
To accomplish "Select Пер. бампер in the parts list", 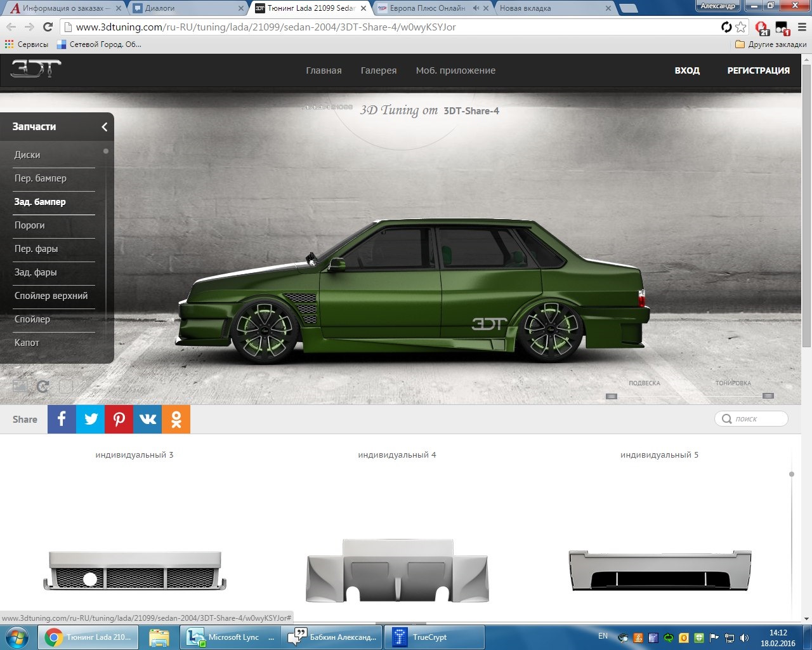I will (41, 178).
